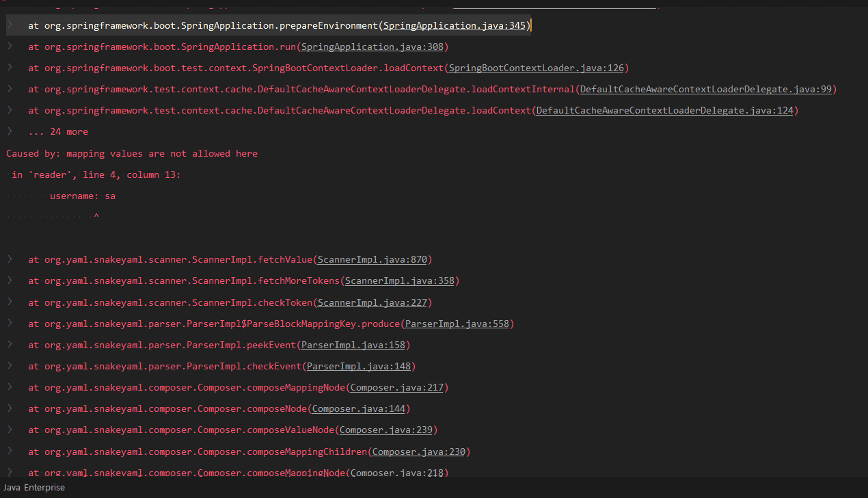Open the Composer.java:239 link
This screenshot has width=868, height=498.
pyautogui.click(x=386, y=430)
